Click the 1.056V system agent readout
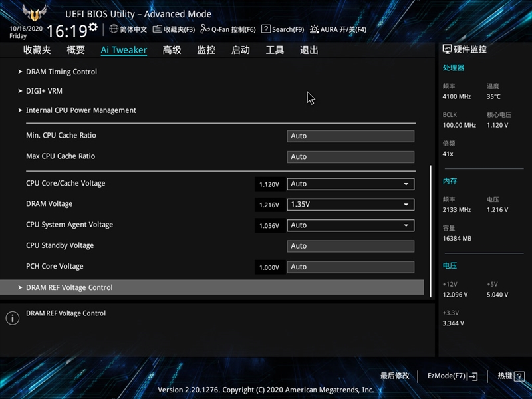 [269, 226]
